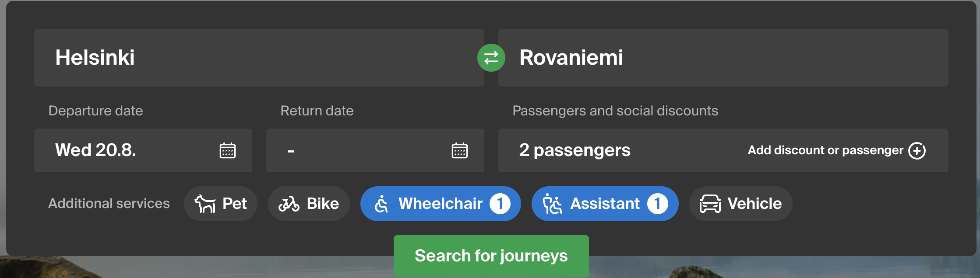Screen dimensions: 980x278
Task: Enable the Bike additional service
Action: click(x=309, y=204)
